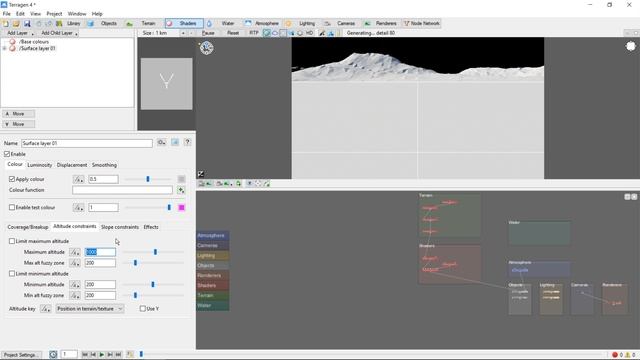The image size is (640, 360).
Task: Click the Pause preview button
Action: [x=208, y=33]
